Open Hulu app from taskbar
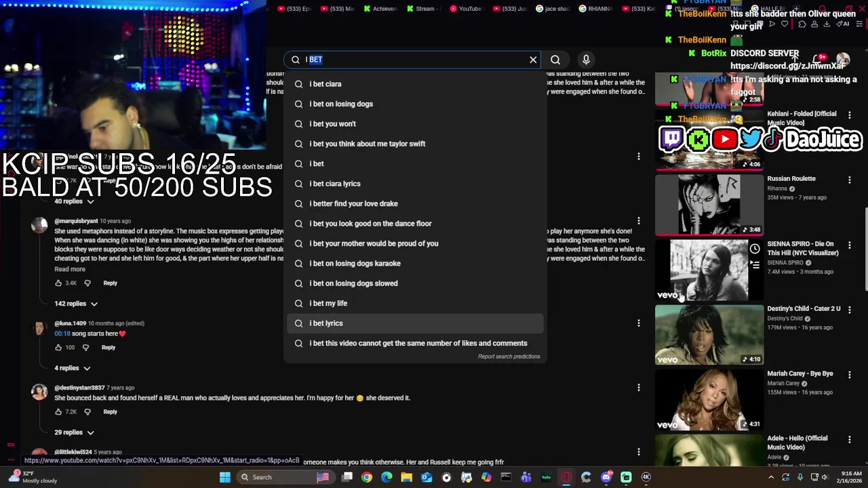This screenshot has height=488, width=868. point(546,477)
